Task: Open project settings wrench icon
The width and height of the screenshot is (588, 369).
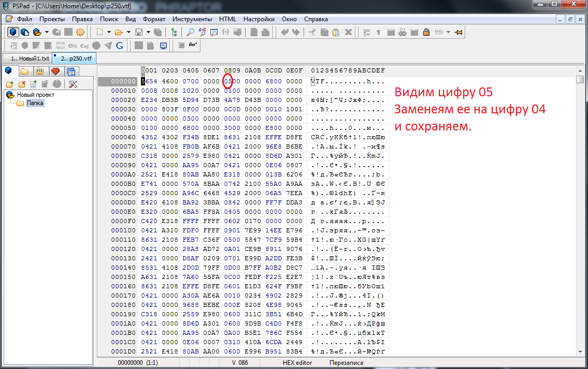Action: pos(73,84)
